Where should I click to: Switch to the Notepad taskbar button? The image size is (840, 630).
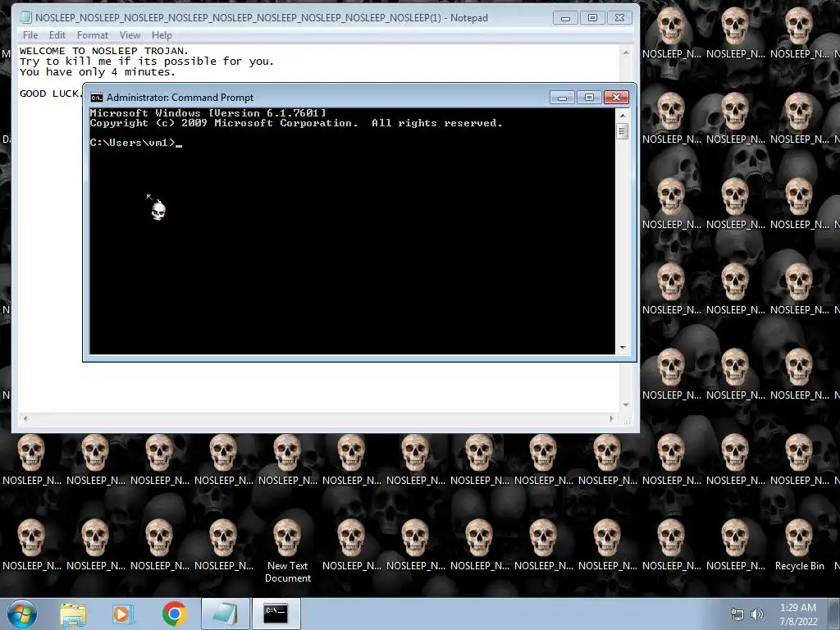coord(226,614)
